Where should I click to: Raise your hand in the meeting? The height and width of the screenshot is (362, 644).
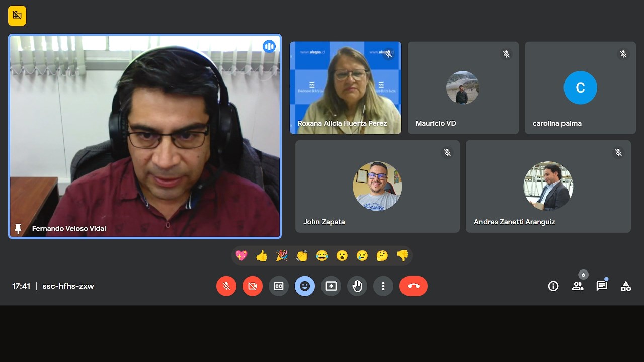[x=357, y=286]
